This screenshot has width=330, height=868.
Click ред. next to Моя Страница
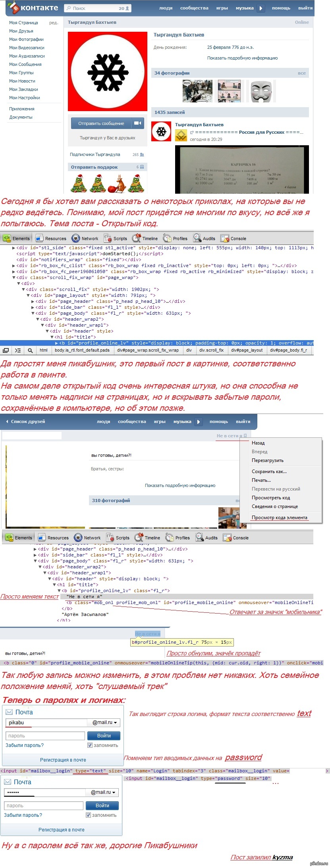click(54, 23)
